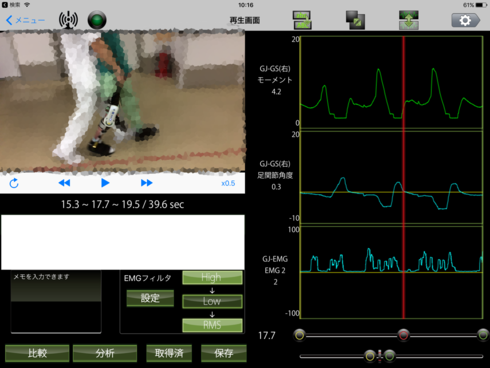Select the green end-range slider handle
The width and height of the screenshot is (490, 368).
[483, 335]
